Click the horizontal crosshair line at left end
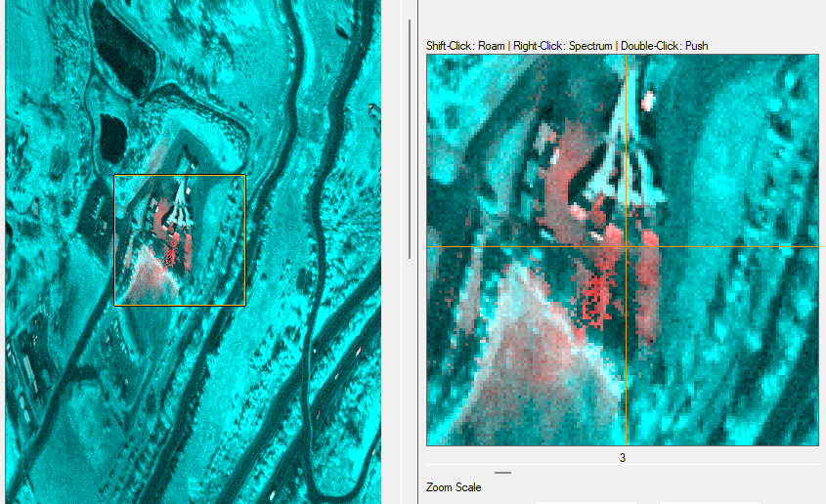This screenshot has width=826, height=504. [x=437, y=247]
